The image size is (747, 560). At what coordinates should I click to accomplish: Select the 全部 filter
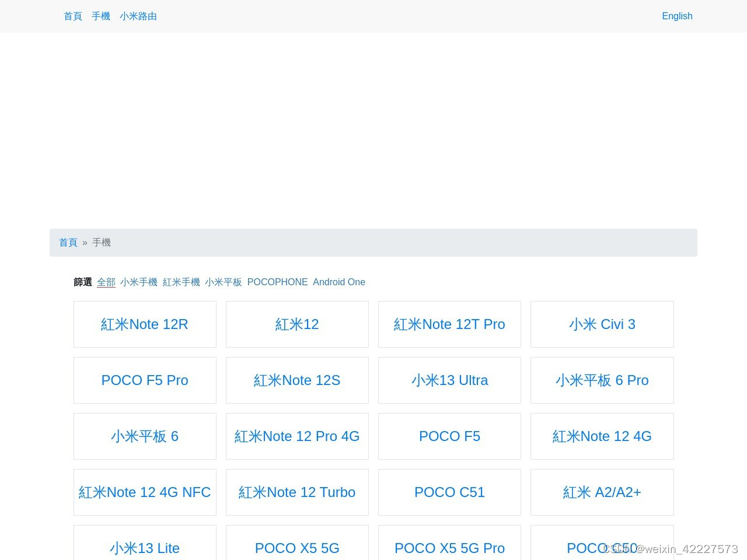click(106, 282)
